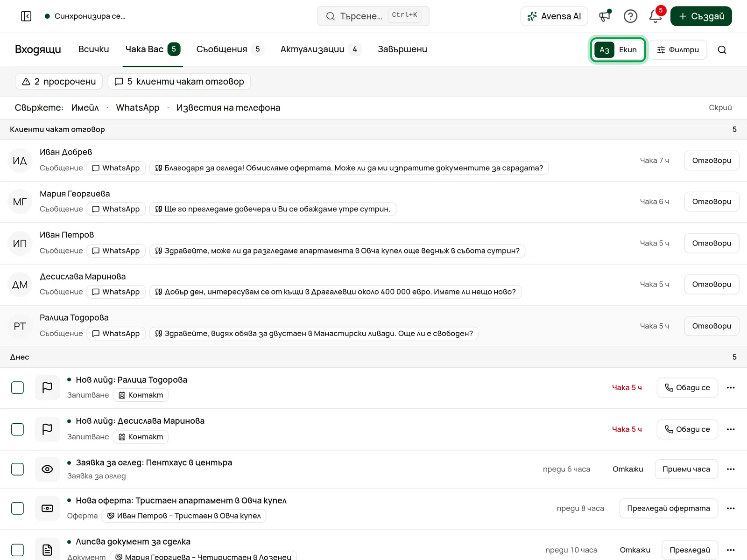Open notifications bell with 5 badge
The height and width of the screenshot is (560, 747).
[655, 16]
